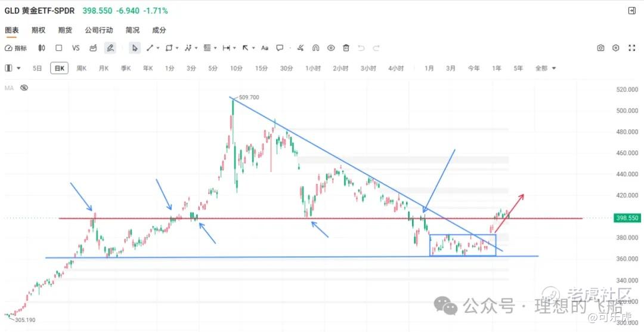Image resolution: width=644 pixels, height=332 pixels.
Task: Switch to the 期货 tab
Action: (65, 30)
